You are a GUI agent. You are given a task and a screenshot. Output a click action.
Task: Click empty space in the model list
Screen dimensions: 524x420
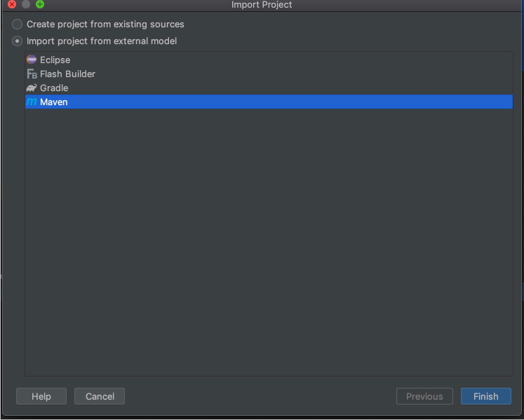tap(269, 241)
